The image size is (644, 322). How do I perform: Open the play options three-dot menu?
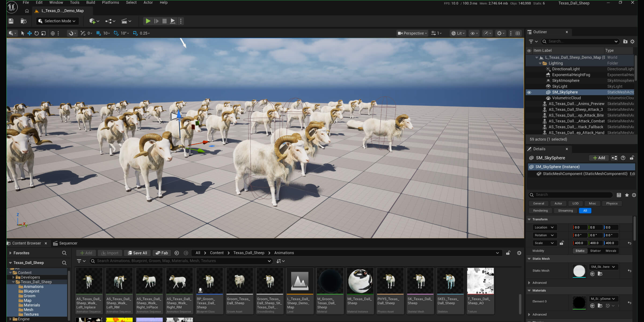click(181, 21)
